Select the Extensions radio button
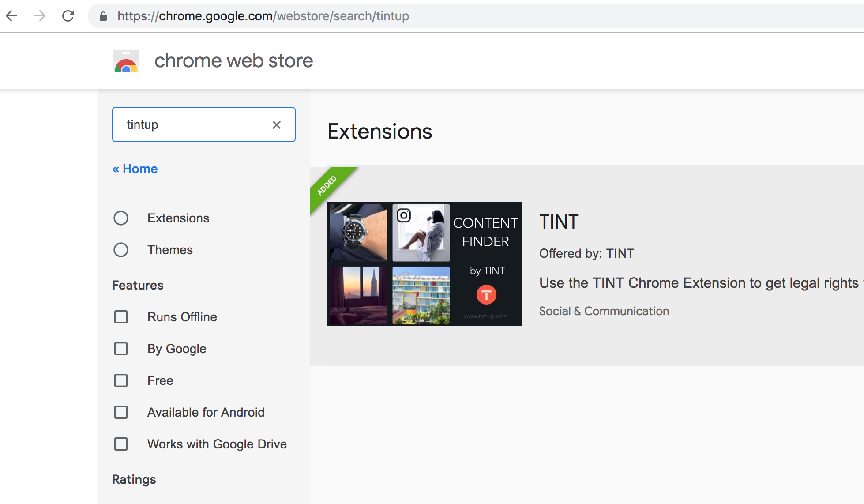The height and width of the screenshot is (504, 864). tap(121, 218)
